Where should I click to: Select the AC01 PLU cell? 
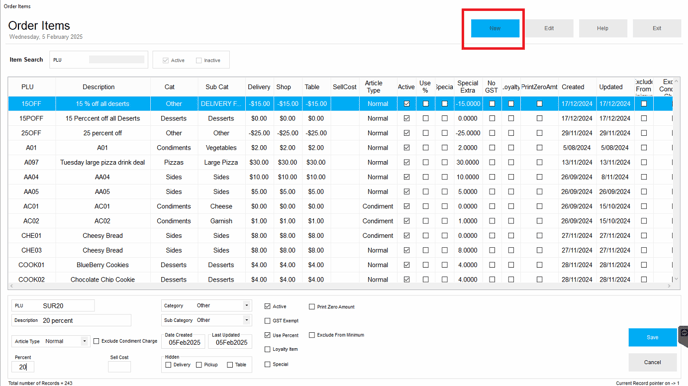[31, 206]
